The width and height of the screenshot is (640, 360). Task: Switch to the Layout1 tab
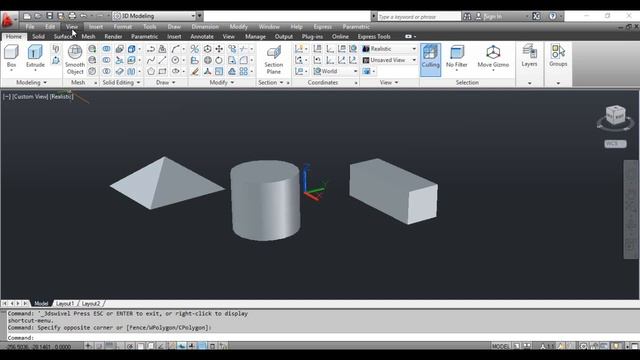click(65, 304)
